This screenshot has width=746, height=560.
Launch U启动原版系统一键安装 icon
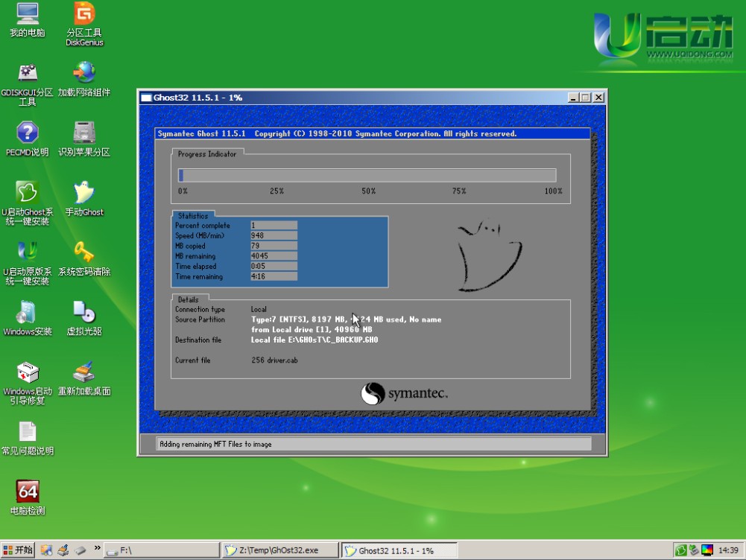point(27,264)
